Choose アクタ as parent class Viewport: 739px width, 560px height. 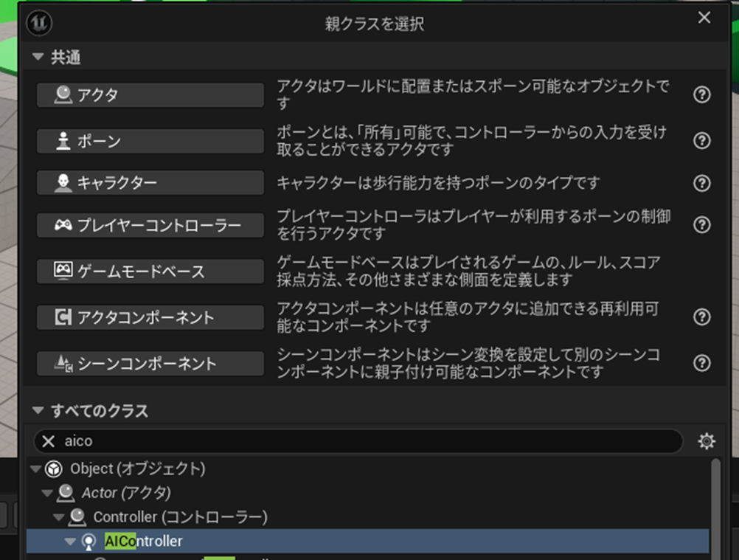150,95
